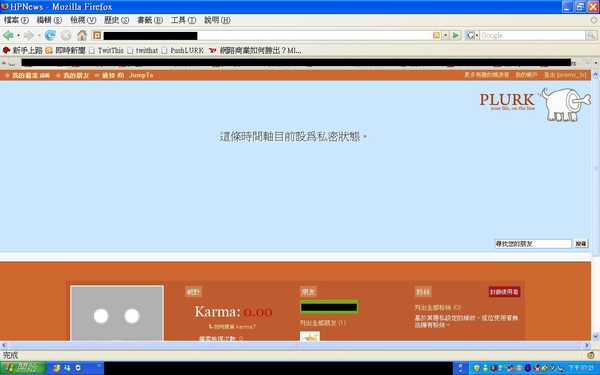The height and width of the screenshot is (375, 600).
Task: Click the magnifier search button beside Google box
Action: pos(591,35)
